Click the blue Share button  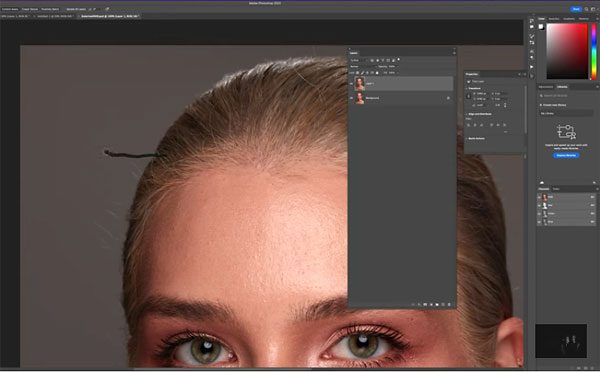576,9
